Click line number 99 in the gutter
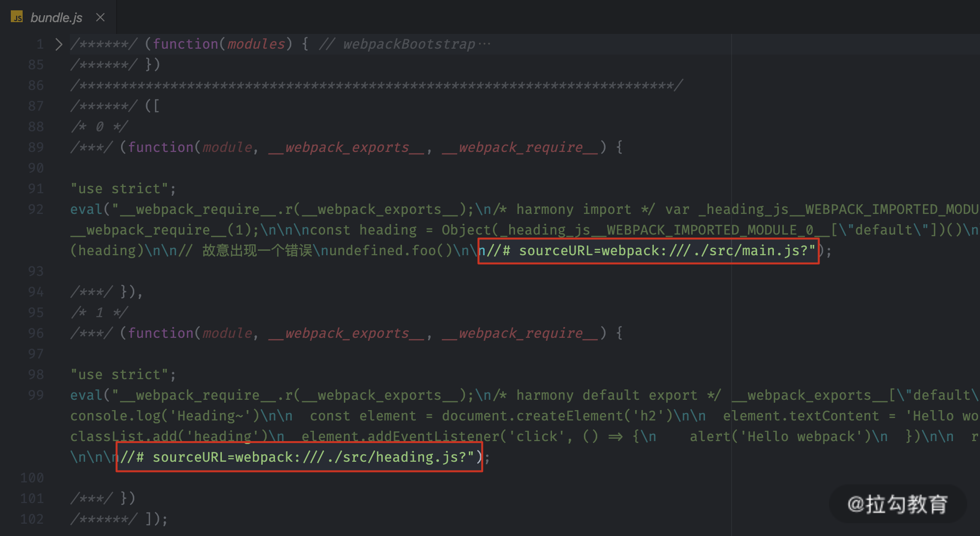 click(35, 395)
